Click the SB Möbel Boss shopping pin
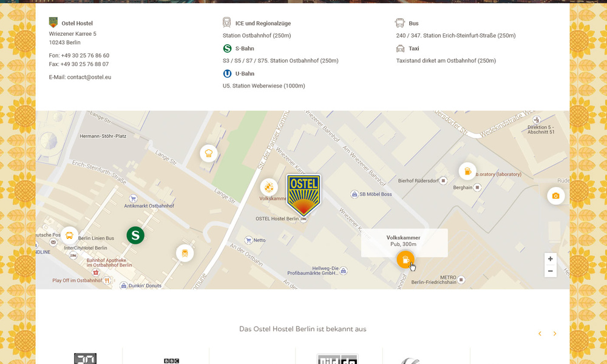607x364 pixels. pos(354,194)
